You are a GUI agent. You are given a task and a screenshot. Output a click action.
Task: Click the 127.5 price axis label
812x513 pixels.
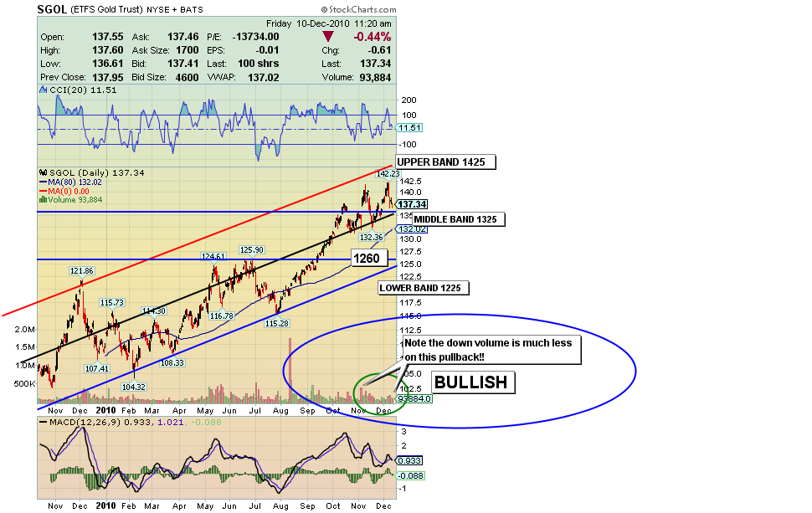coord(411,252)
